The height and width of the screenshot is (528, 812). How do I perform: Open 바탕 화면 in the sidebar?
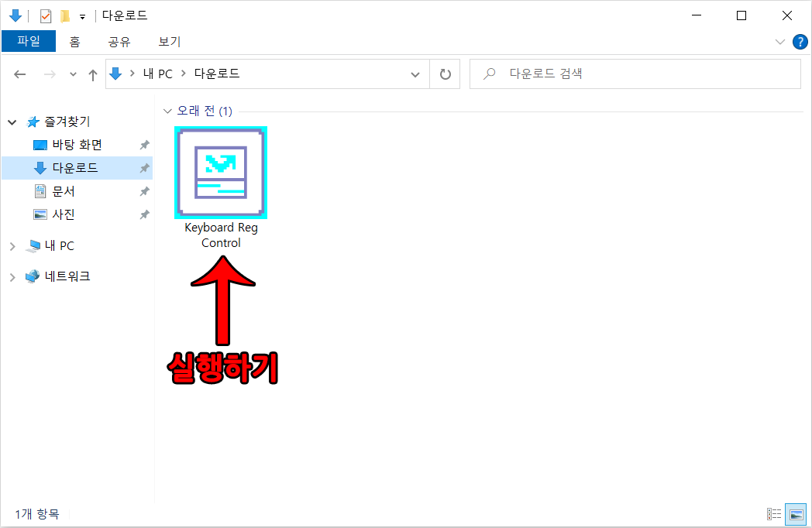[x=77, y=145]
